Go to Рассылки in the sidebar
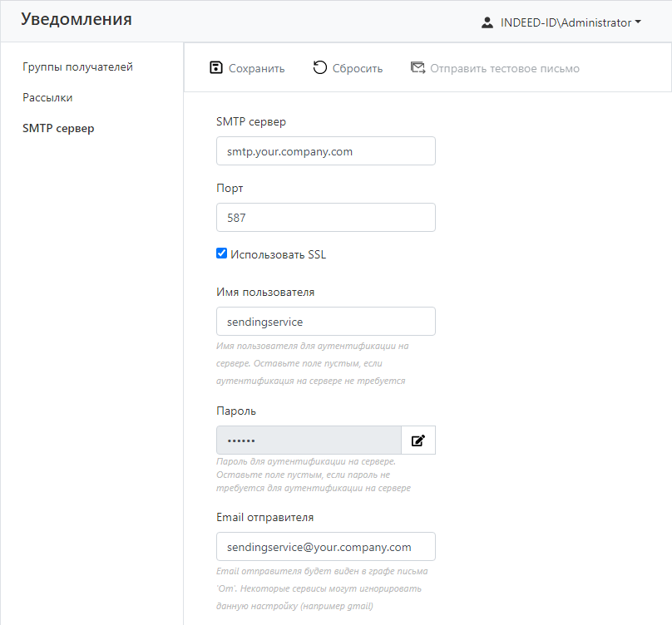Viewport: 672px width, 625px height. coord(47,97)
